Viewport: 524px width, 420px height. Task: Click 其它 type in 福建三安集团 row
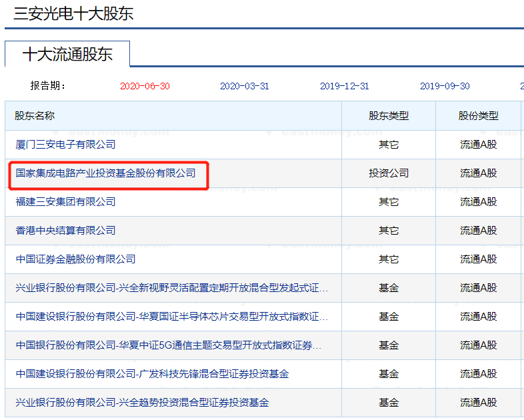[389, 202]
